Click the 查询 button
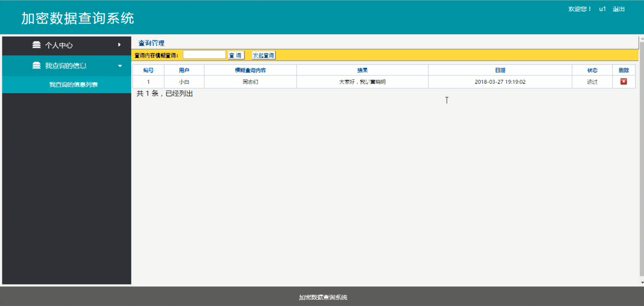 (x=235, y=55)
